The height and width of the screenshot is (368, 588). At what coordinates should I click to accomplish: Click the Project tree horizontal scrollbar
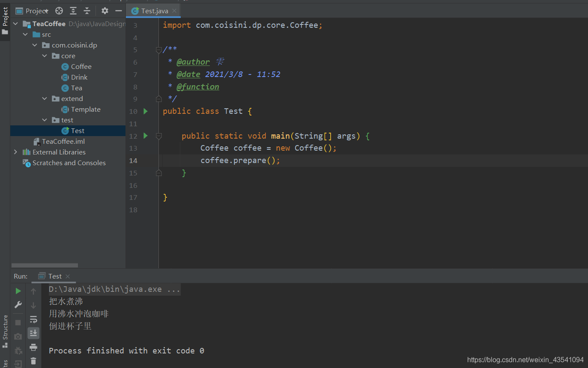[45, 265]
